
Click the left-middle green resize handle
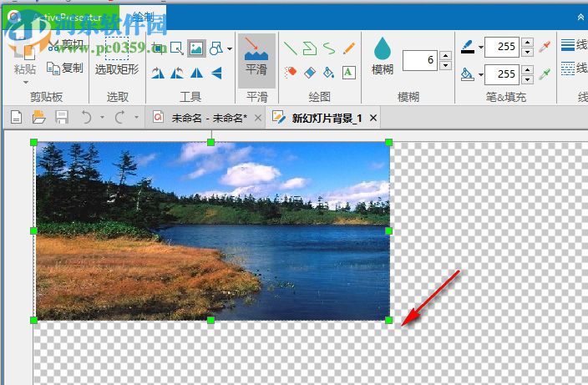click(33, 231)
